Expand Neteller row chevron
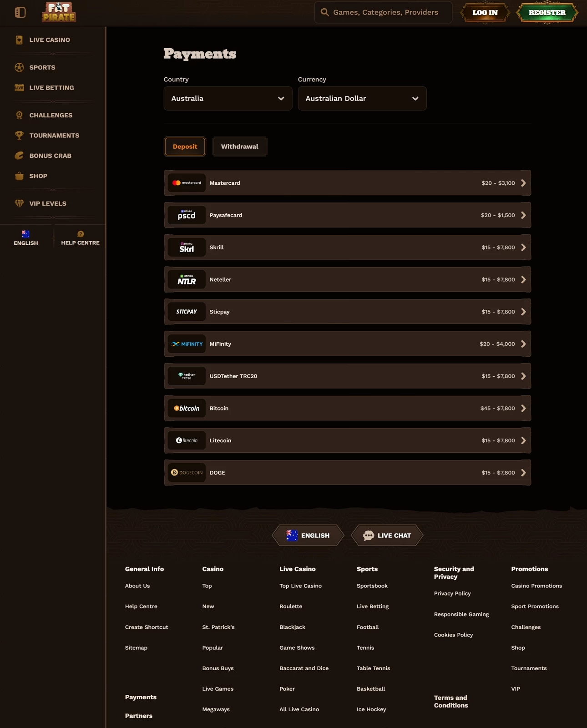The height and width of the screenshot is (728, 587). (523, 280)
